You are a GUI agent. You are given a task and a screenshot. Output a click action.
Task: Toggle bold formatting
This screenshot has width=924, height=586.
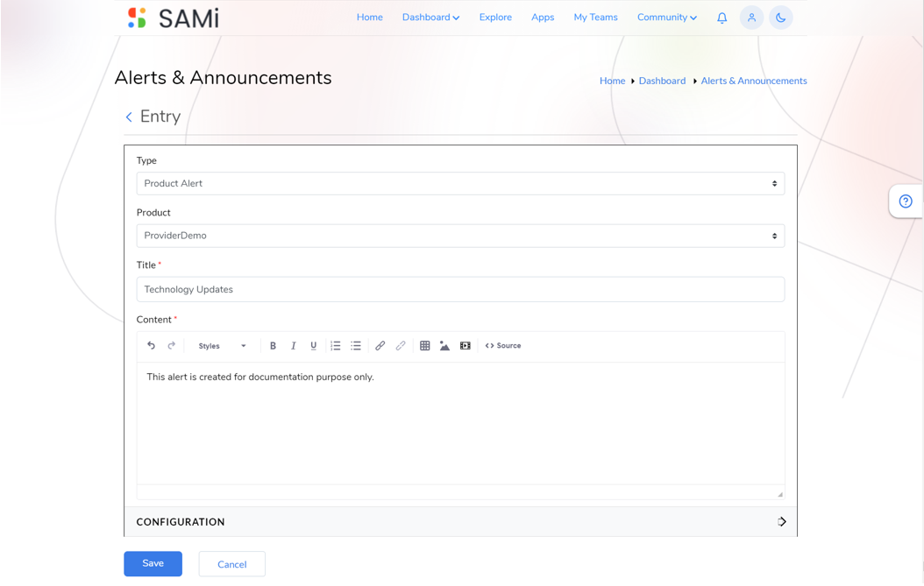tap(273, 346)
